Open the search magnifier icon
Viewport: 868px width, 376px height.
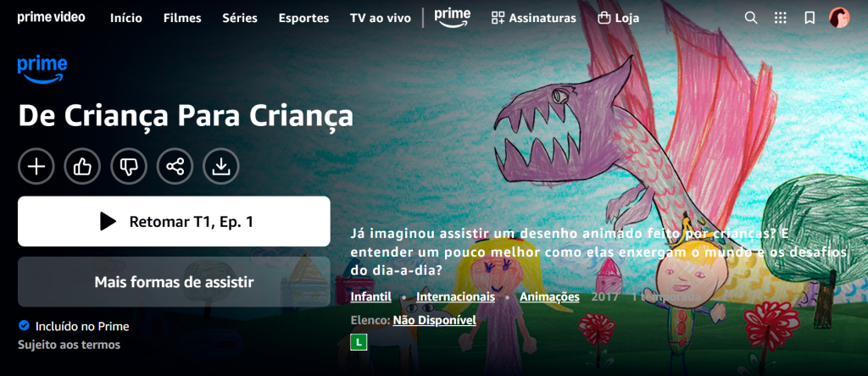click(x=751, y=18)
